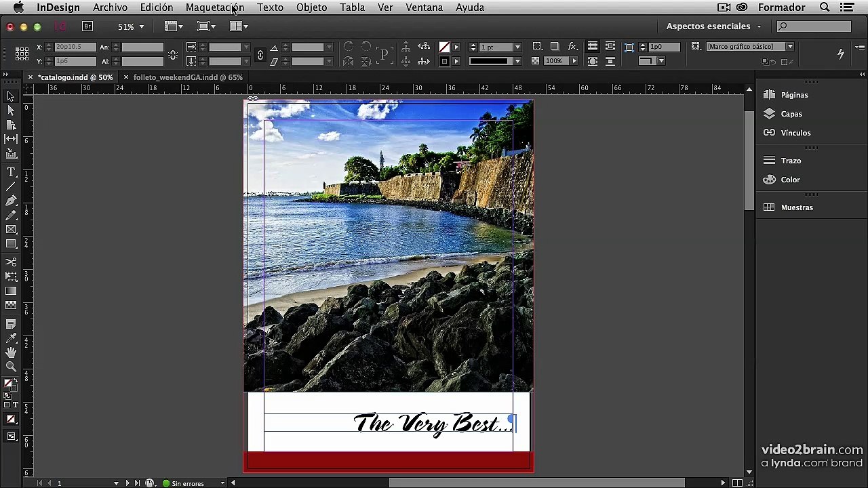Open the Archivo menu
868x488 pixels.
110,7
